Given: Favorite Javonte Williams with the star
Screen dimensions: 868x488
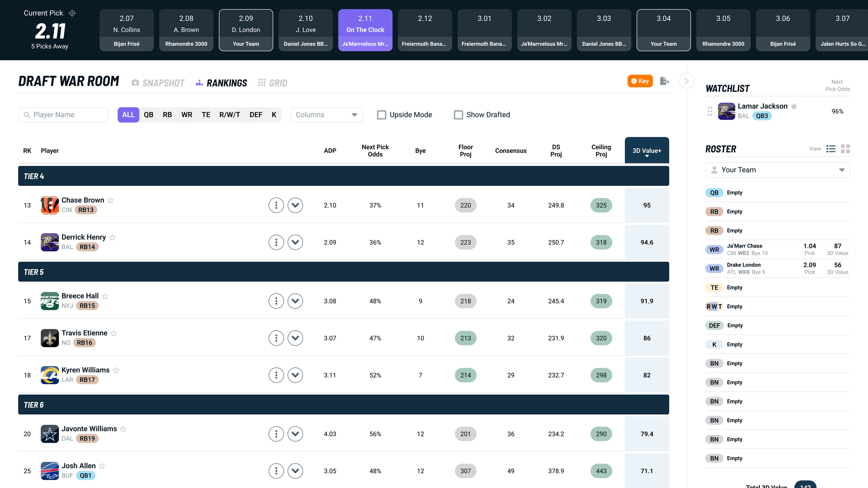Looking at the screenshot, I should click(x=123, y=429).
